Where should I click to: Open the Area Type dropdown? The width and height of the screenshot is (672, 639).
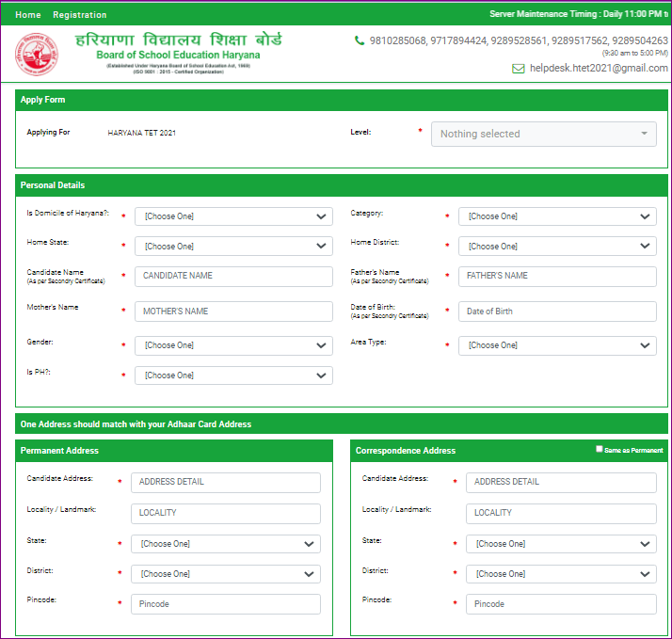(557, 345)
